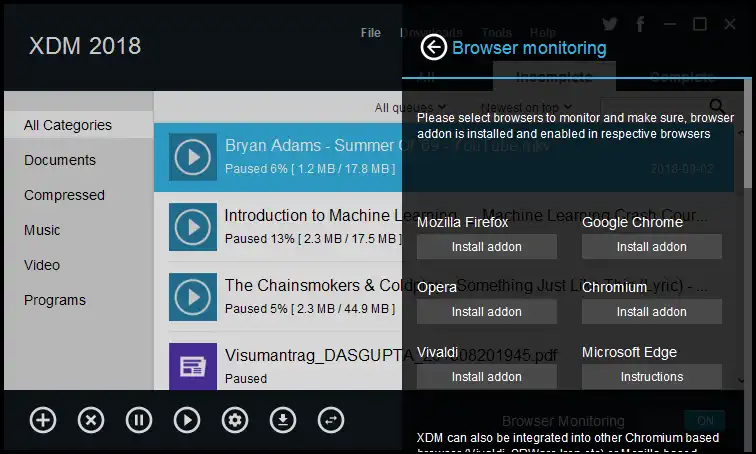Toggle the Browser Monitoring ON switch
This screenshot has height=454, width=756.
point(704,421)
